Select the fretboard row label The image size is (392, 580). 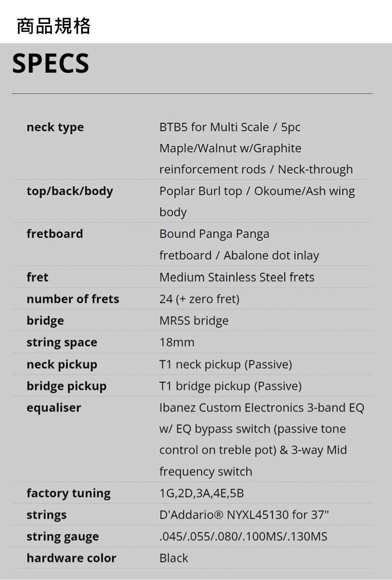tap(55, 234)
